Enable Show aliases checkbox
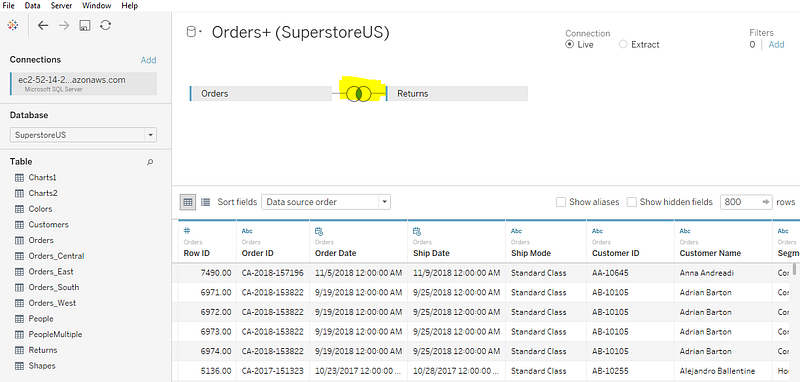800x382 pixels. pos(561,202)
